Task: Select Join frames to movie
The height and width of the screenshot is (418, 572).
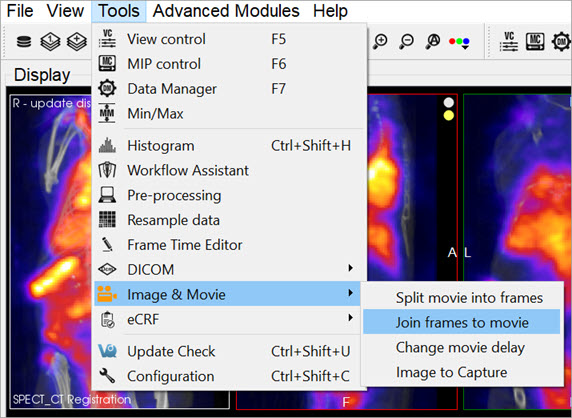Action: tap(461, 322)
